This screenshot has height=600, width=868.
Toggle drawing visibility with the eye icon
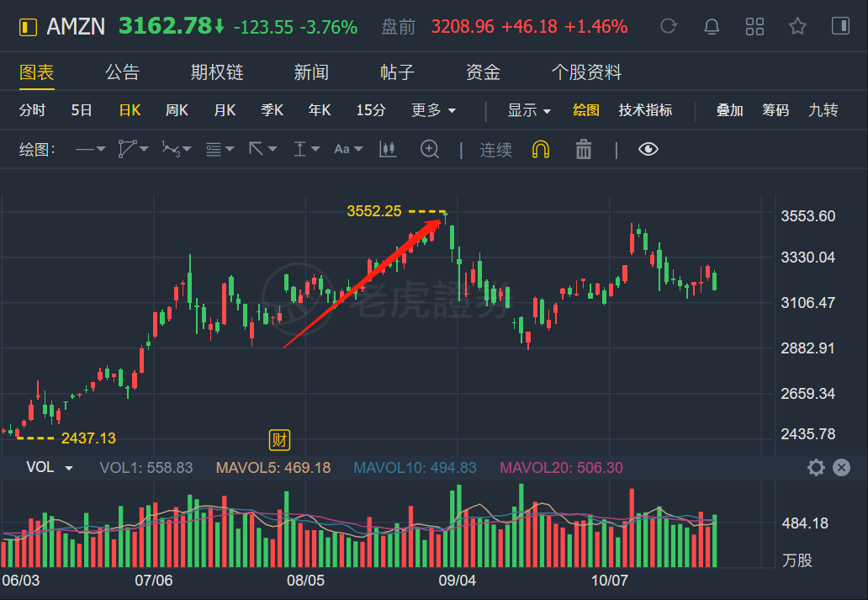tap(648, 149)
